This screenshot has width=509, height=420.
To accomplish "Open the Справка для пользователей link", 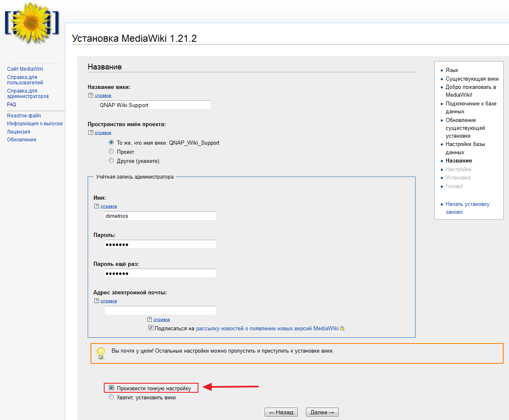I will click(25, 80).
